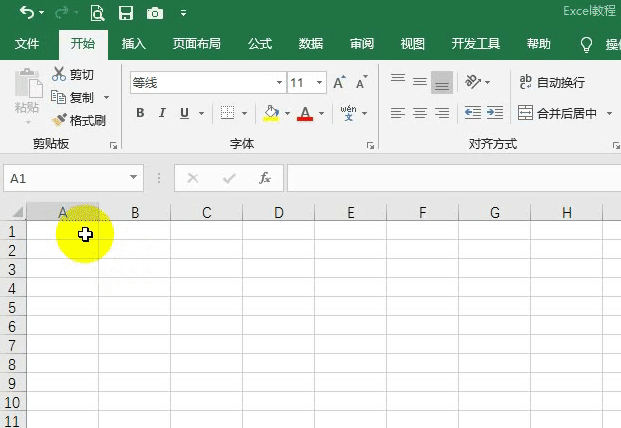Click the formula bar input area

click(x=454, y=178)
